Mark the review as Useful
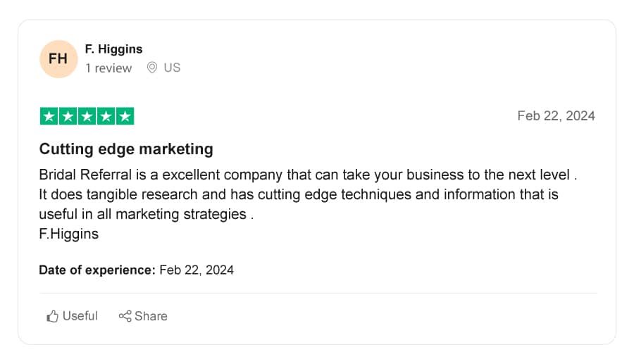 tap(72, 316)
